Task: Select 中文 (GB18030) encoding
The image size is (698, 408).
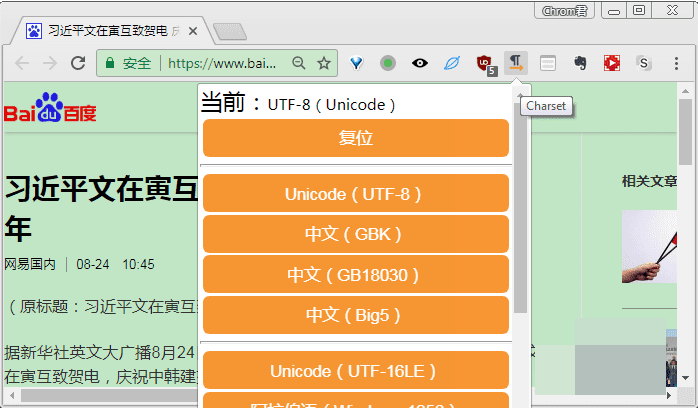Action: tap(356, 274)
